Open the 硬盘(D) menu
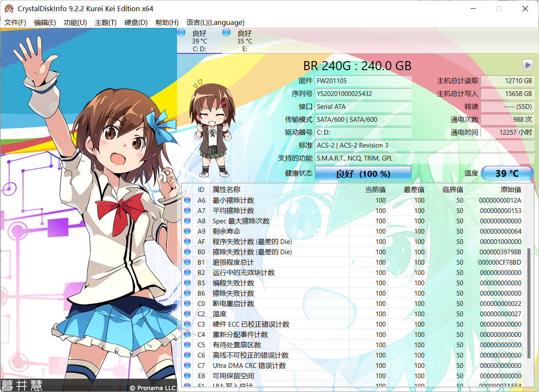 pos(136,22)
